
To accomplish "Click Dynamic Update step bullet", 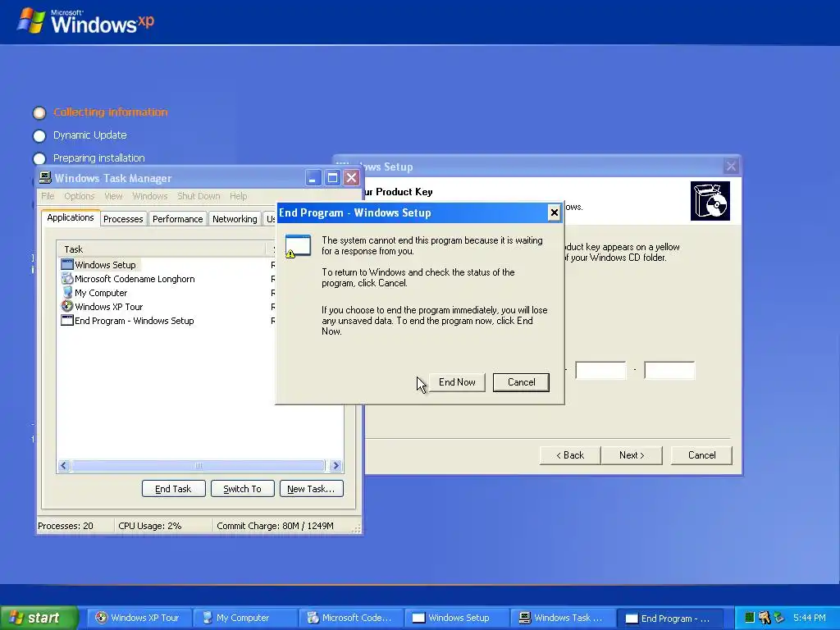I will tap(39, 136).
